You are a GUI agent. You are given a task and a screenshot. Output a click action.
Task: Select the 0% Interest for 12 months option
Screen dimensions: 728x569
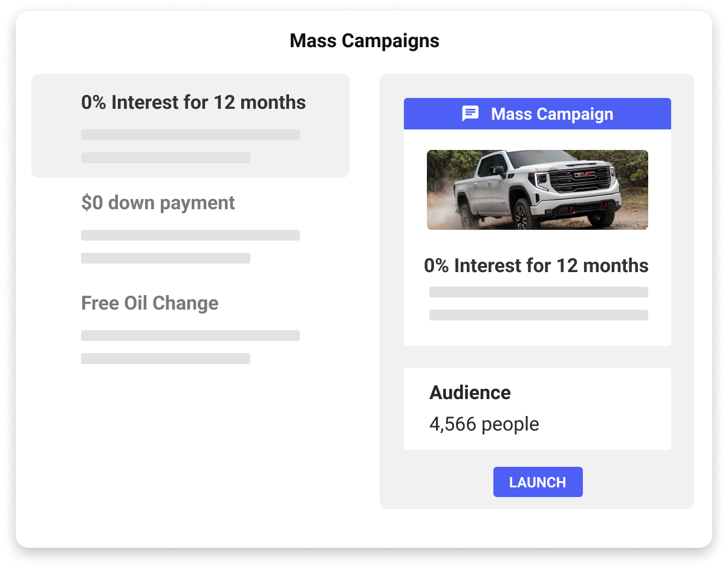point(190,126)
